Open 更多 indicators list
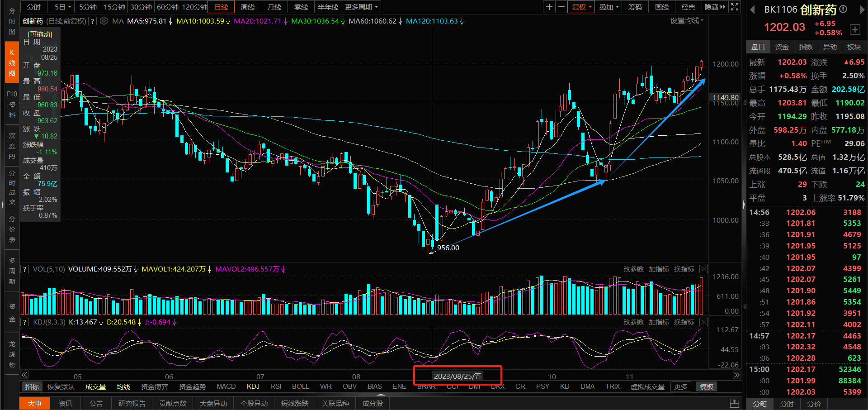Viewport: 868px width, 410px height. click(x=680, y=386)
